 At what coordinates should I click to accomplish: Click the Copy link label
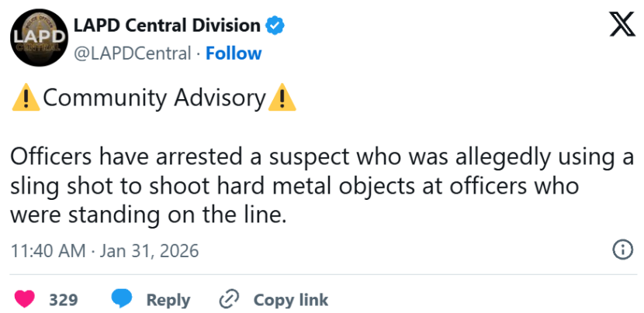(291, 300)
